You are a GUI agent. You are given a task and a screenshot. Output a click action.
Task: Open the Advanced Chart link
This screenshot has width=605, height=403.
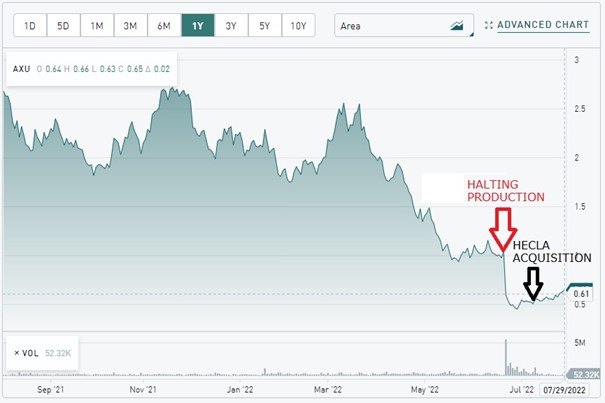[543, 25]
